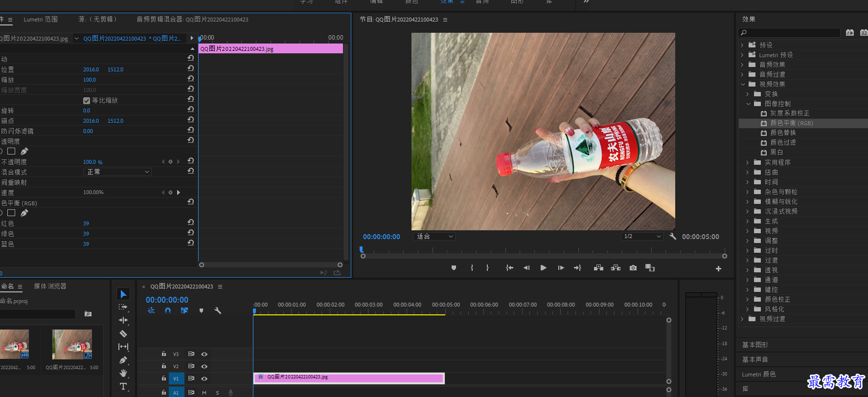The height and width of the screenshot is (397, 868).
Task: Solo the A1 audio track
Action: 217,393
